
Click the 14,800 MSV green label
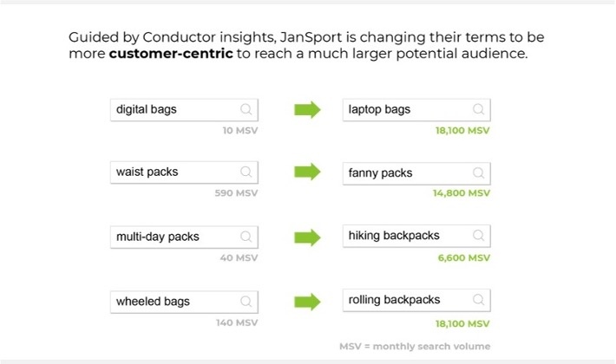point(462,194)
